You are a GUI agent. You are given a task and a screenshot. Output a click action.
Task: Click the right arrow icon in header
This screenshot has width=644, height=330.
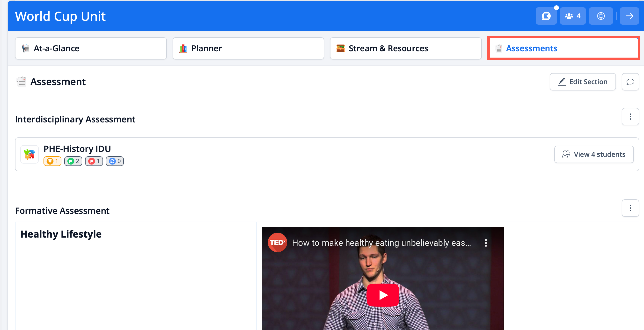629,16
